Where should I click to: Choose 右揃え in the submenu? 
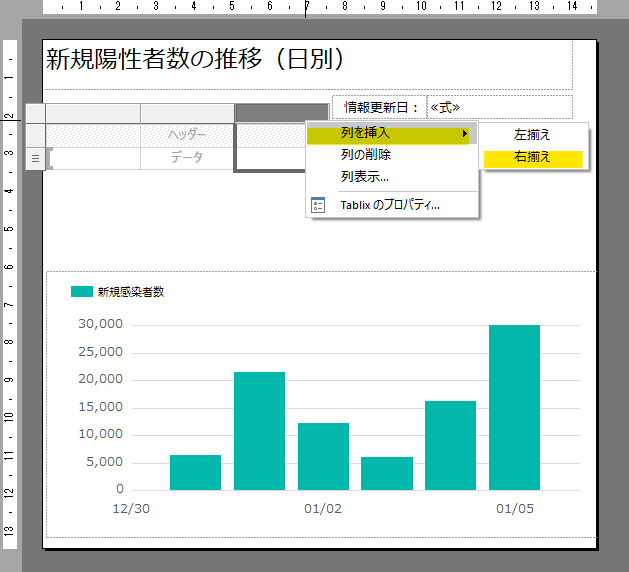click(x=532, y=157)
